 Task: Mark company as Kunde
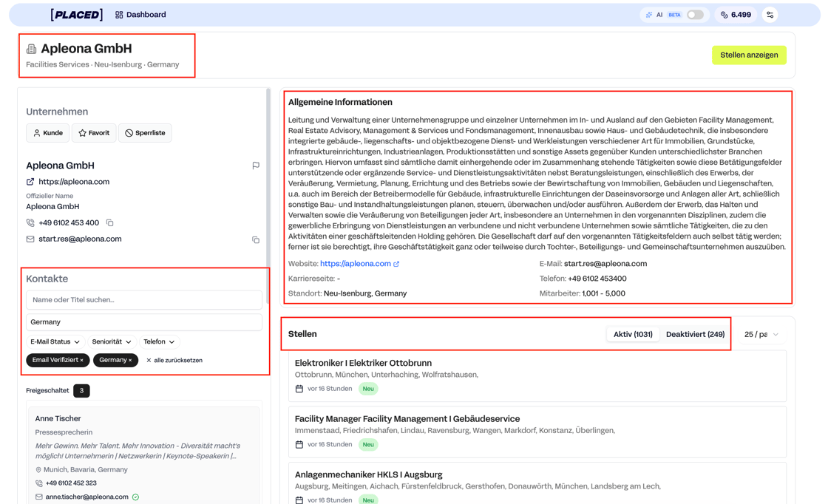[47, 133]
